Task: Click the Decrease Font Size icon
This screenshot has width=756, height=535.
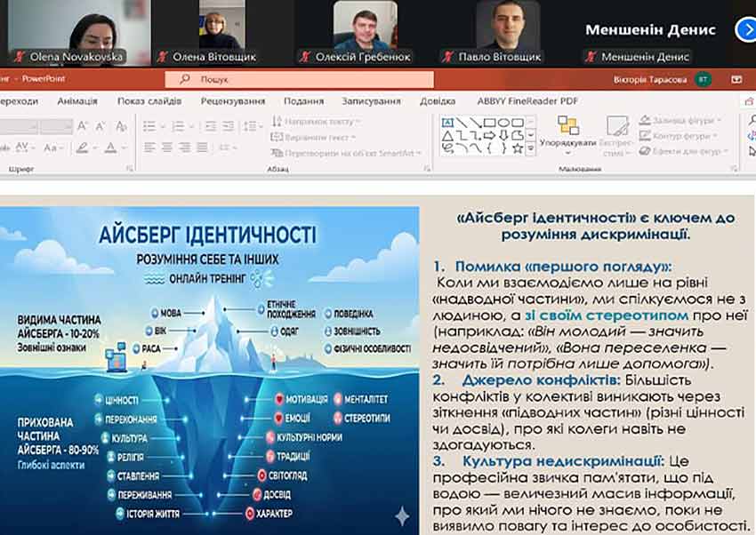Action: (101, 125)
